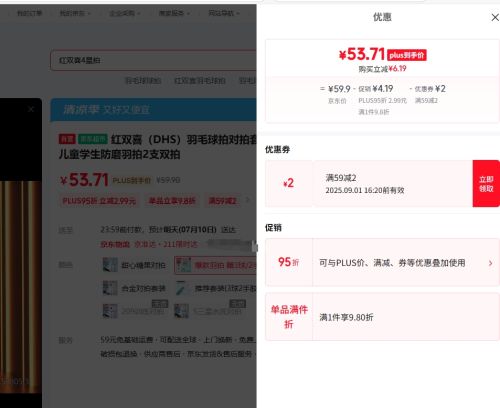The image size is (500, 408).
Task: Open 我的订单 in top navigation
Action: [29, 13]
